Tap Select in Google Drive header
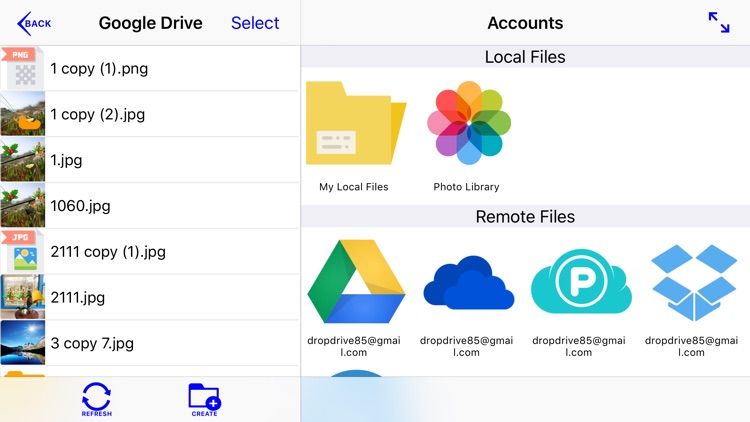750x422 pixels. (255, 23)
